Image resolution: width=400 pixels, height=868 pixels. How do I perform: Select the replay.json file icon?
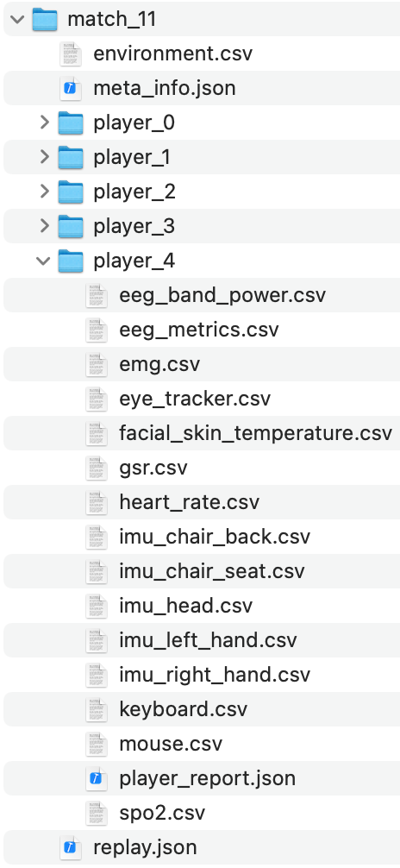pyautogui.click(x=71, y=847)
